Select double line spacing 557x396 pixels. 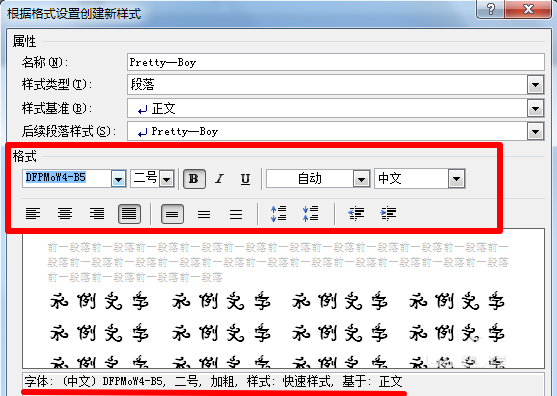point(236,214)
